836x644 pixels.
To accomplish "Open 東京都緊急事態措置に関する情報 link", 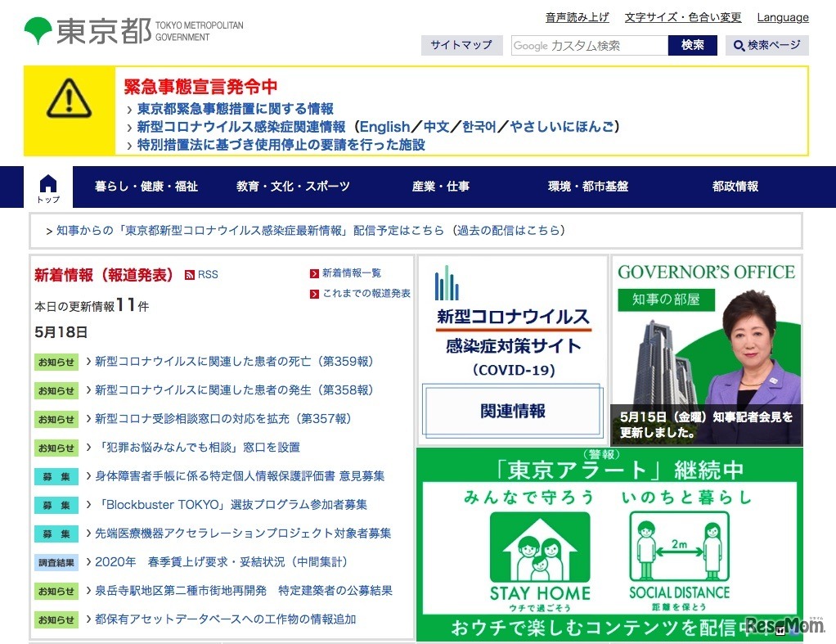I will (235, 109).
